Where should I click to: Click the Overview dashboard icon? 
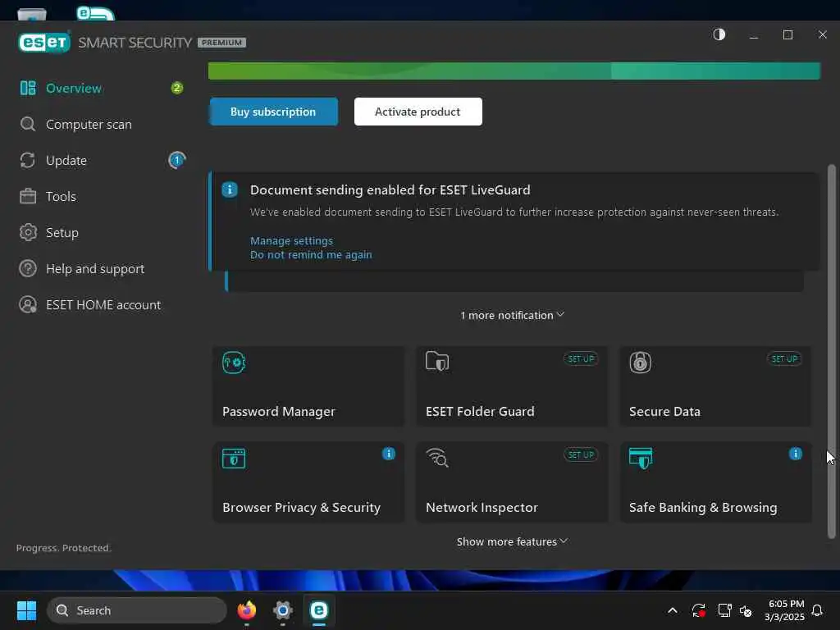click(x=28, y=88)
